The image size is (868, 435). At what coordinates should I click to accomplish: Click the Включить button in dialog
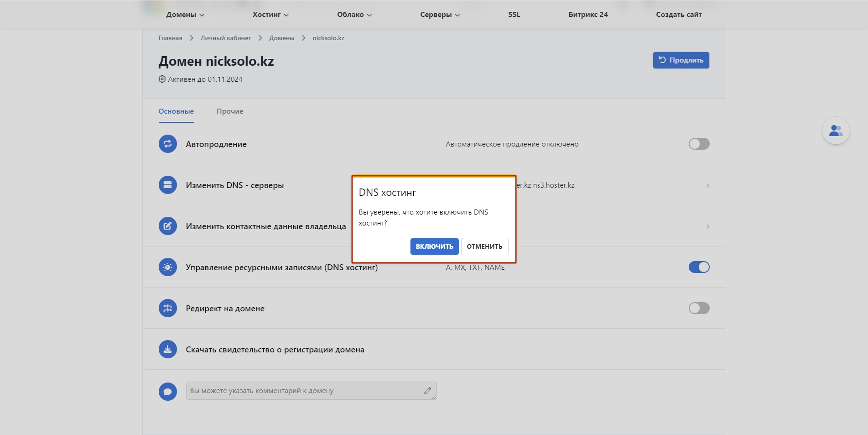434,246
